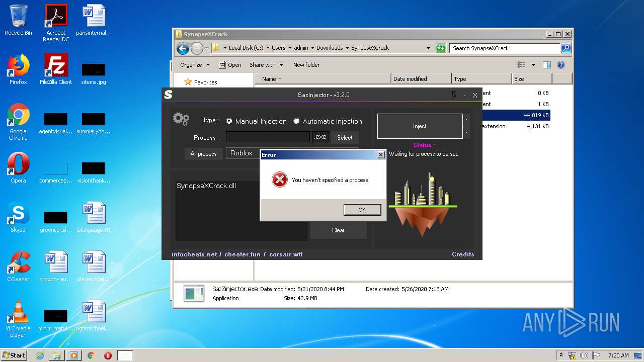Screen dimensions: 644x362
Task: Click Users breadcrumb in address bar
Action: tap(278, 48)
